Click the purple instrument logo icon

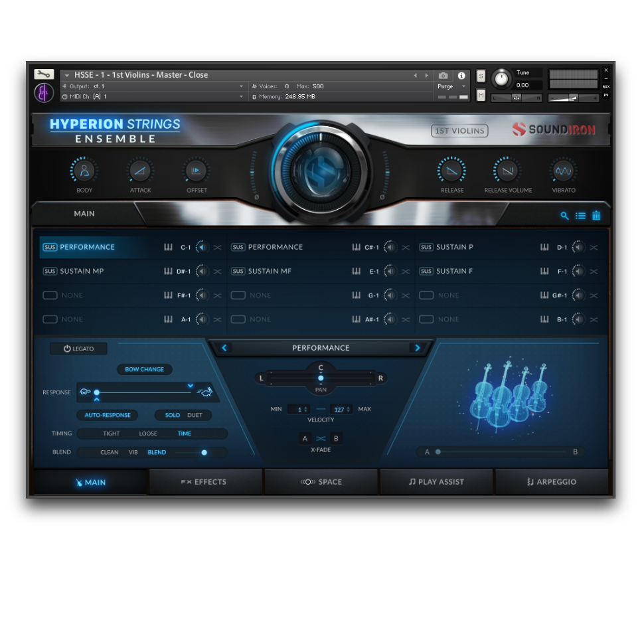[x=44, y=93]
